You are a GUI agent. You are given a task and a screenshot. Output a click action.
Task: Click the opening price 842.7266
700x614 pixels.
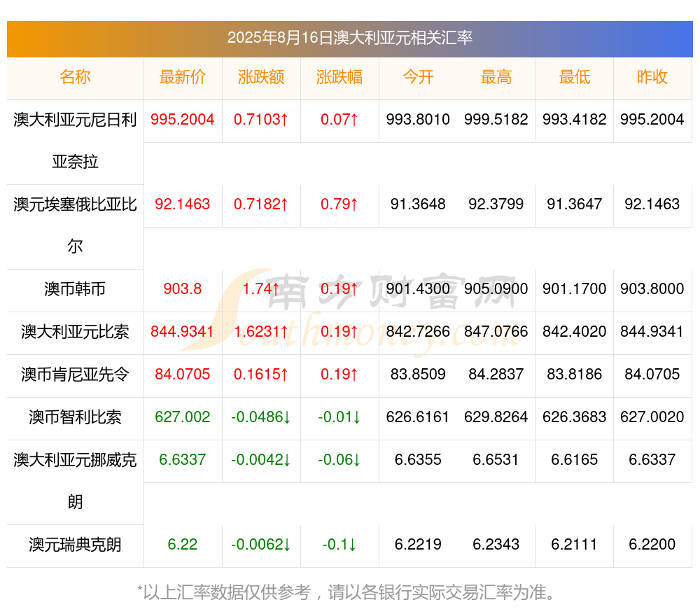click(418, 332)
